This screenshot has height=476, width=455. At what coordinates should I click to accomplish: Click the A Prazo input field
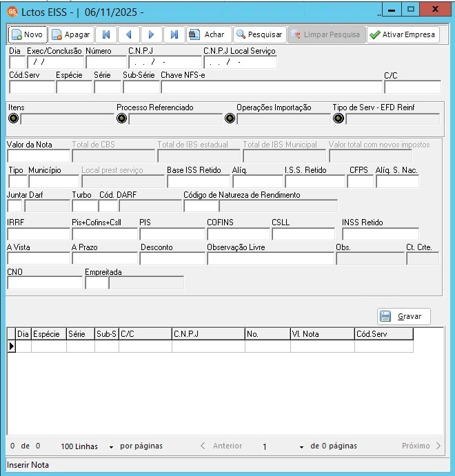(105, 259)
